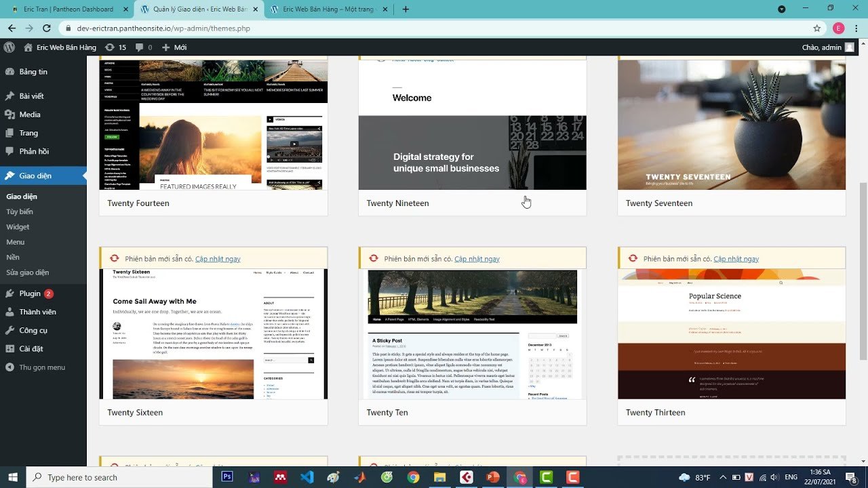
Task: Open the Tùy biến customizer submenu
Action: (x=20, y=211)
